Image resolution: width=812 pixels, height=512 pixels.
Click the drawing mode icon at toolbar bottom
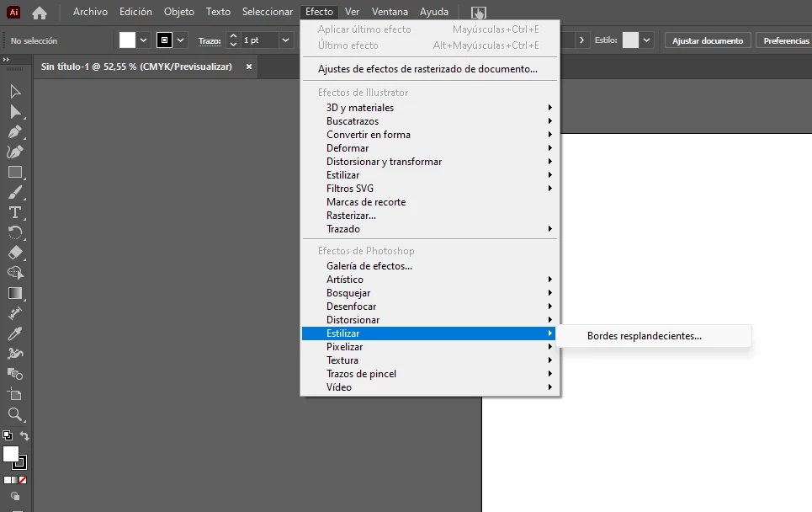(15, 496)
